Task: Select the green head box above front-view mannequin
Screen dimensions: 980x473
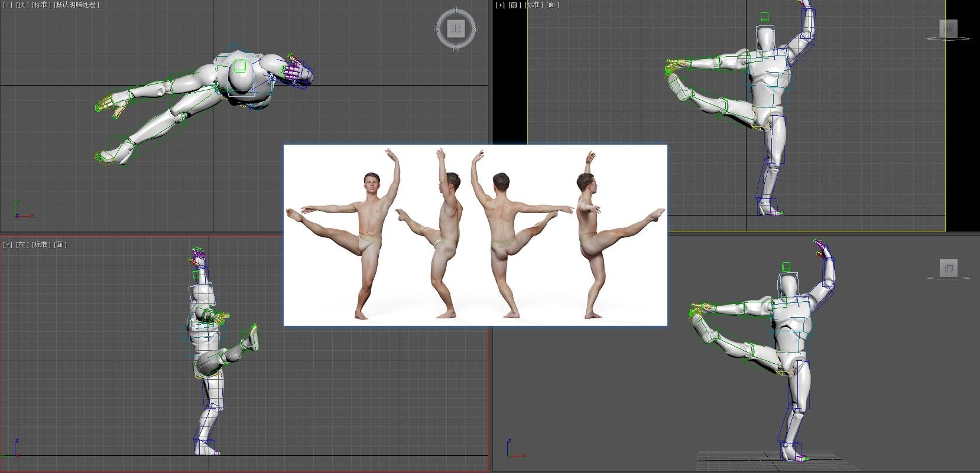Action: [764, 17]
